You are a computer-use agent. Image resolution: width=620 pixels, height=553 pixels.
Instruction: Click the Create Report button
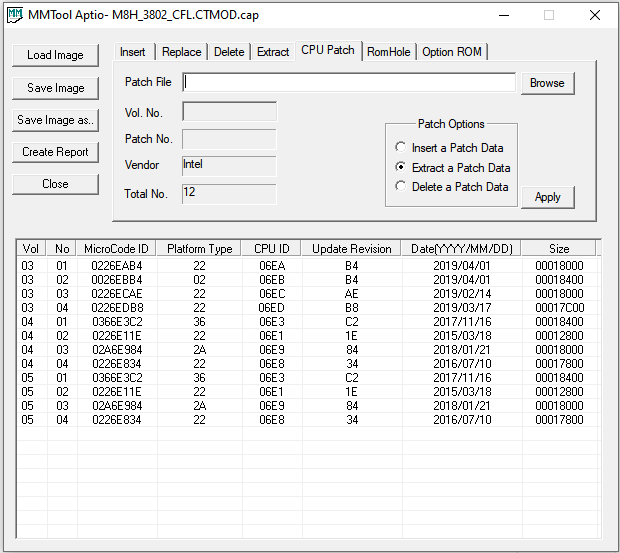[x=55, y=152]
